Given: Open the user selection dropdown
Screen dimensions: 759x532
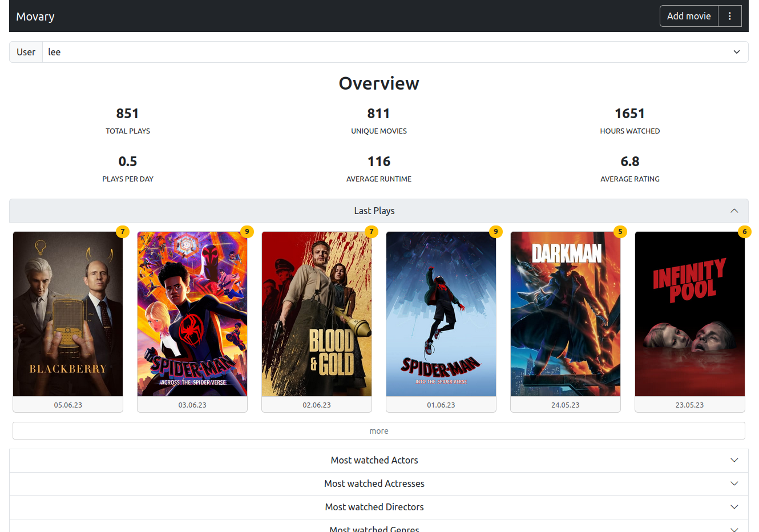Looking at the screenshot, I should coord(736,52).
